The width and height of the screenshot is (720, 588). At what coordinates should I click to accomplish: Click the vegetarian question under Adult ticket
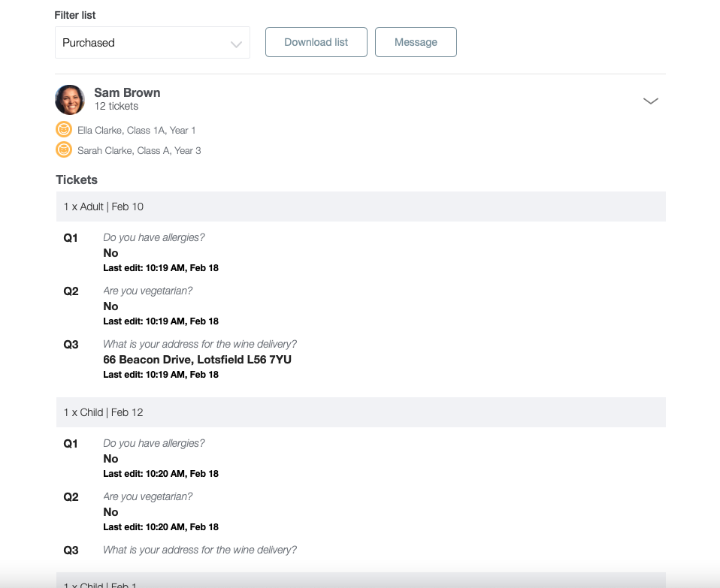click(148, 291)
